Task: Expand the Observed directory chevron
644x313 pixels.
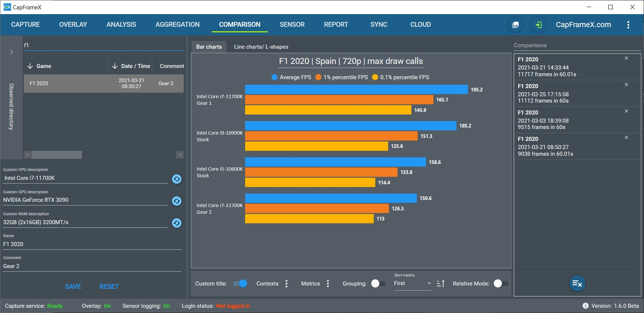Action: click(x=12, y=52)
